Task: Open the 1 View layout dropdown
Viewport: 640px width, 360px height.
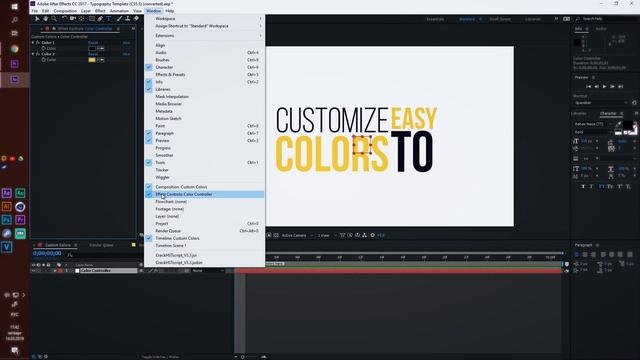Action: click(x=327, y=236)
